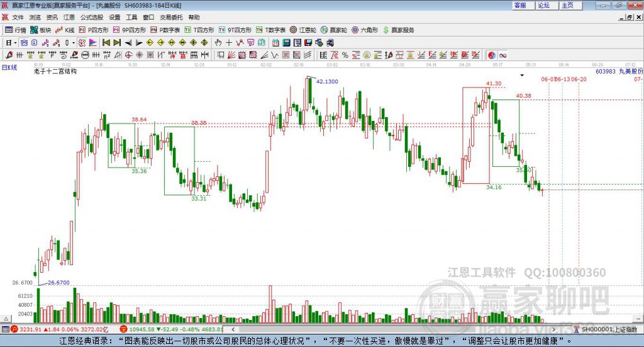Open the calendar icon in toolbar

275,43
